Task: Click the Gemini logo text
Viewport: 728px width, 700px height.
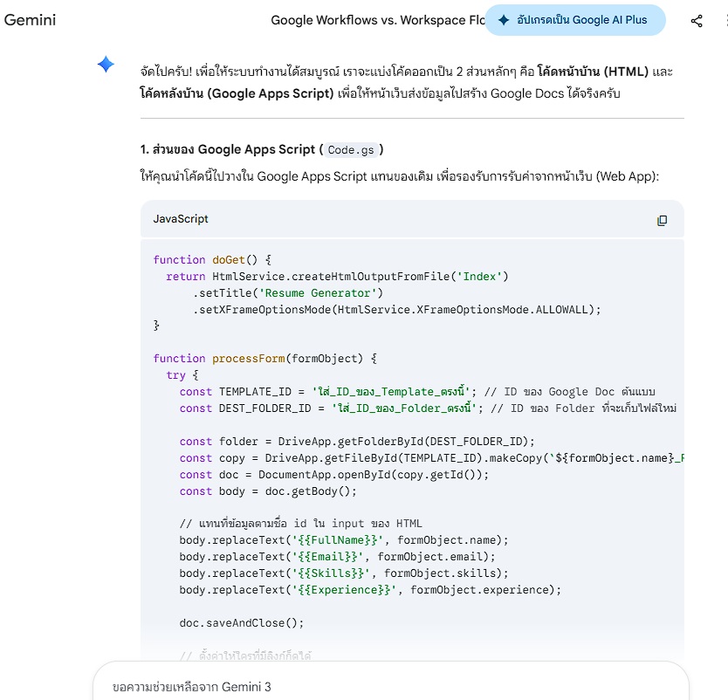Action: tap(30, 20)
